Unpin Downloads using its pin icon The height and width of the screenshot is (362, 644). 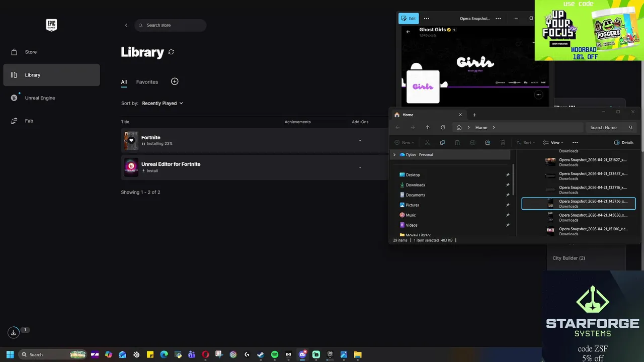(507, 185)
